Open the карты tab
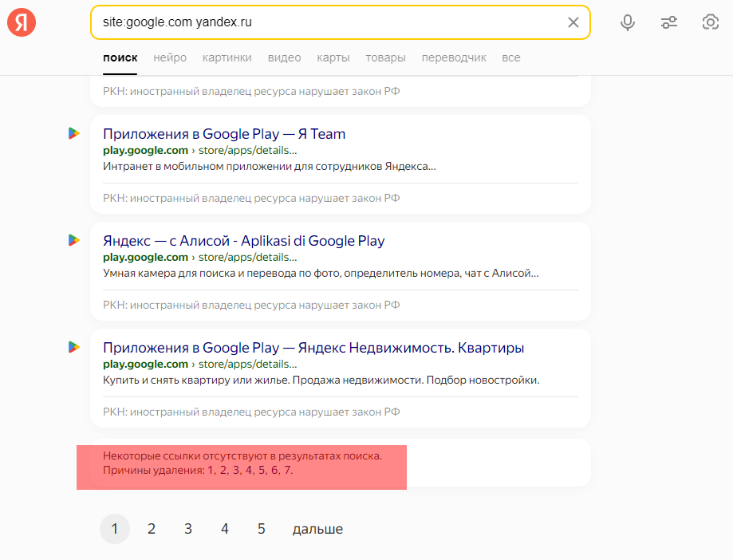 [x=333, y=57]
